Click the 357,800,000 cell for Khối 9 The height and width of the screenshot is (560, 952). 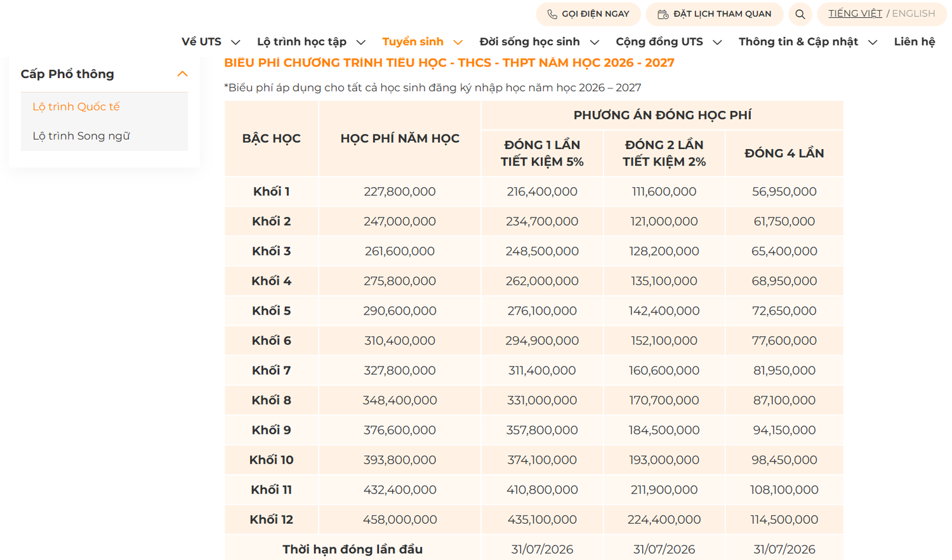pos(542,430)
